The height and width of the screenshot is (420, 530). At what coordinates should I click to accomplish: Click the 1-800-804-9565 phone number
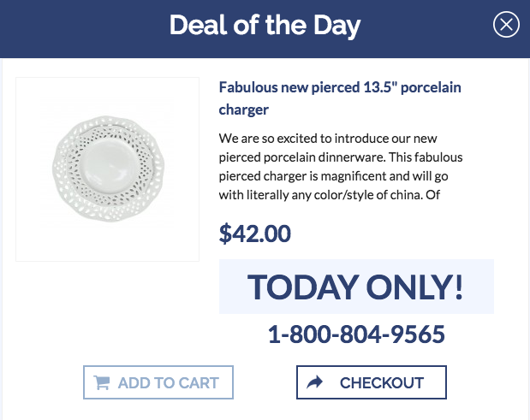(x=356, y=334)
